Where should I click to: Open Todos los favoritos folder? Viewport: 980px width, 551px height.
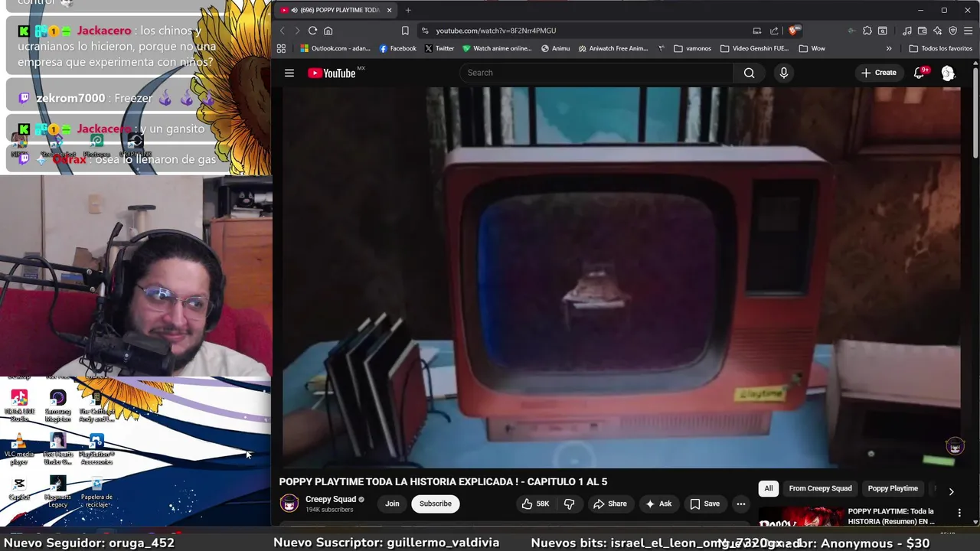pos(940,48)
